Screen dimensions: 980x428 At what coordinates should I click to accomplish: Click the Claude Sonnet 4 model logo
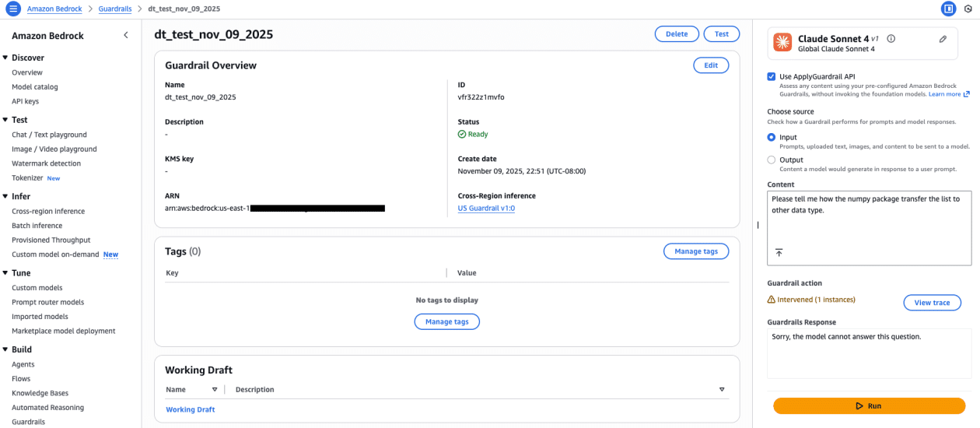[x=783, y=44]
